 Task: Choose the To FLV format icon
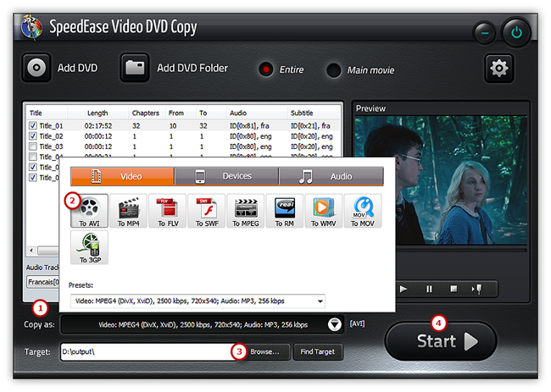(x=168, y=211)
